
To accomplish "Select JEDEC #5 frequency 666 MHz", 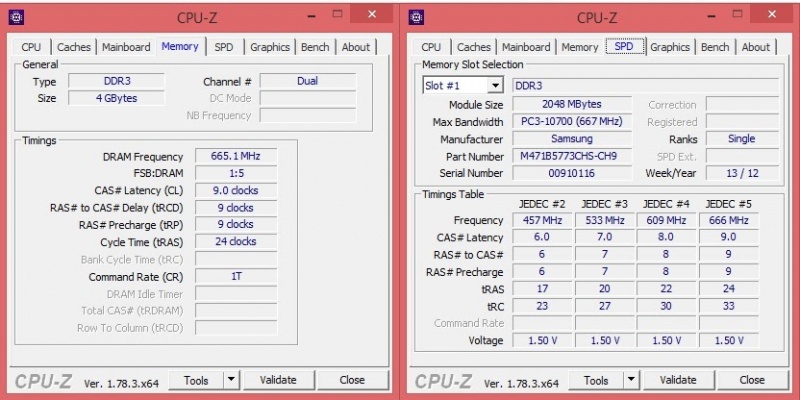I will coord(729,220).
